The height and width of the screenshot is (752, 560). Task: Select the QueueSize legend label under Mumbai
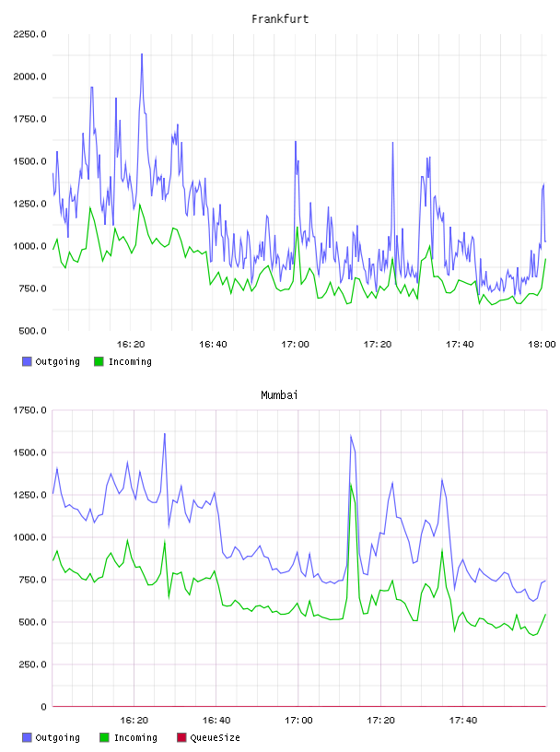(x=216, y=737)
